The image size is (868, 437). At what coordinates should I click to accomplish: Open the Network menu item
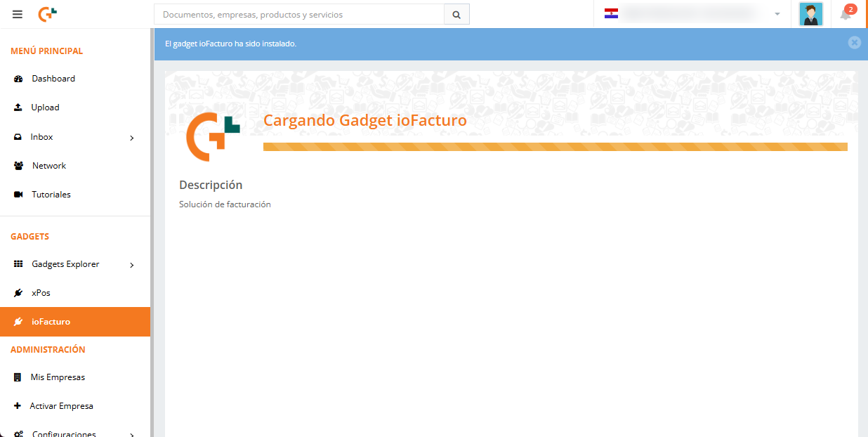tap(75, 166)
